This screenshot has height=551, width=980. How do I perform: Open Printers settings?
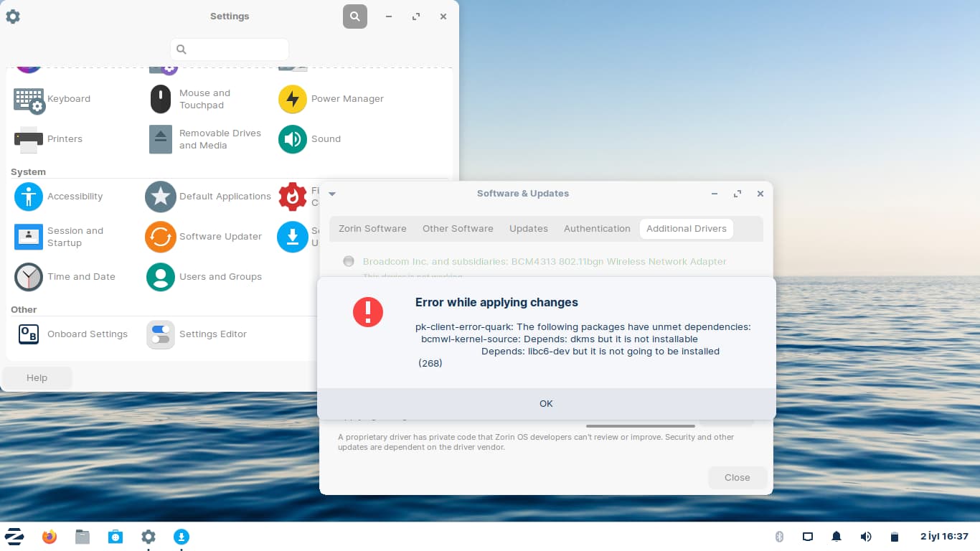[x=48, y=139]
